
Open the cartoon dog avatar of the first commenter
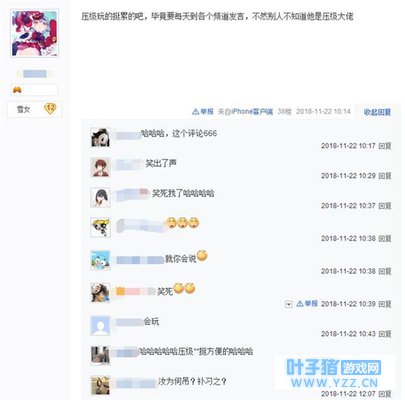point(100,137)
